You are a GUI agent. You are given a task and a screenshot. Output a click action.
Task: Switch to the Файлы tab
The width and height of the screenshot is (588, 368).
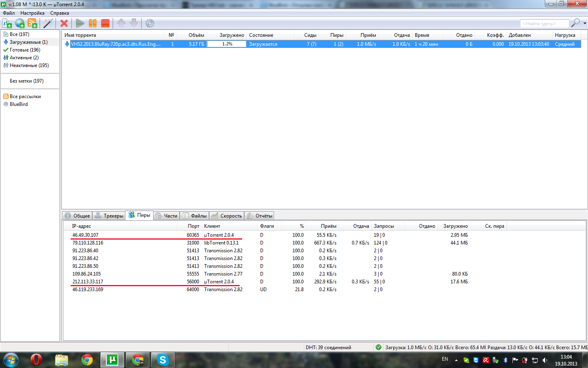(x=194, y=215)
